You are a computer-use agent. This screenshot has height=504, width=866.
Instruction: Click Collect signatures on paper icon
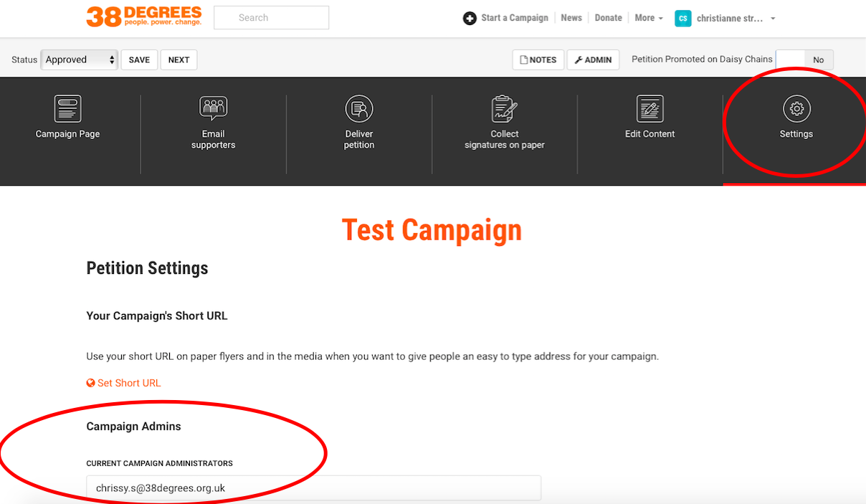point(505,109)
